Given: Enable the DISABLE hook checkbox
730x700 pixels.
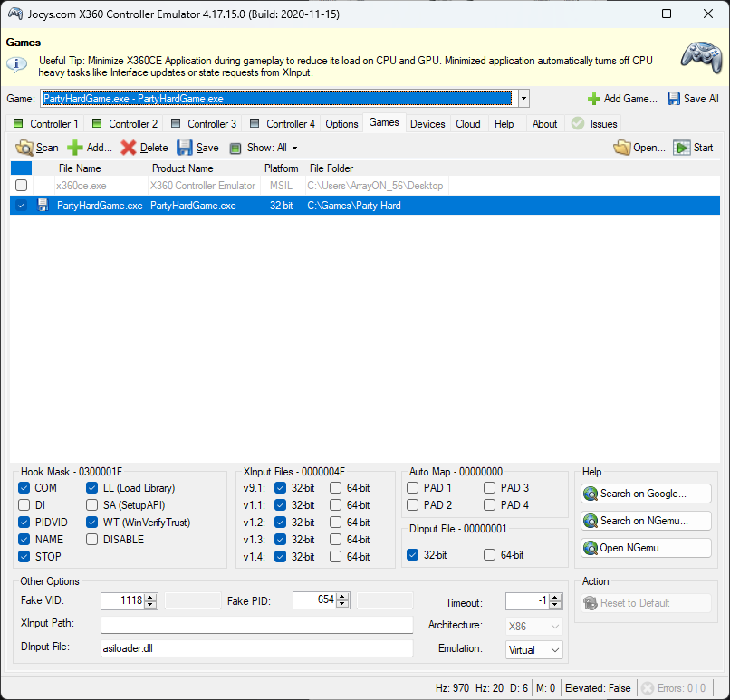Looking at the screenshot, I should point(92,540).
